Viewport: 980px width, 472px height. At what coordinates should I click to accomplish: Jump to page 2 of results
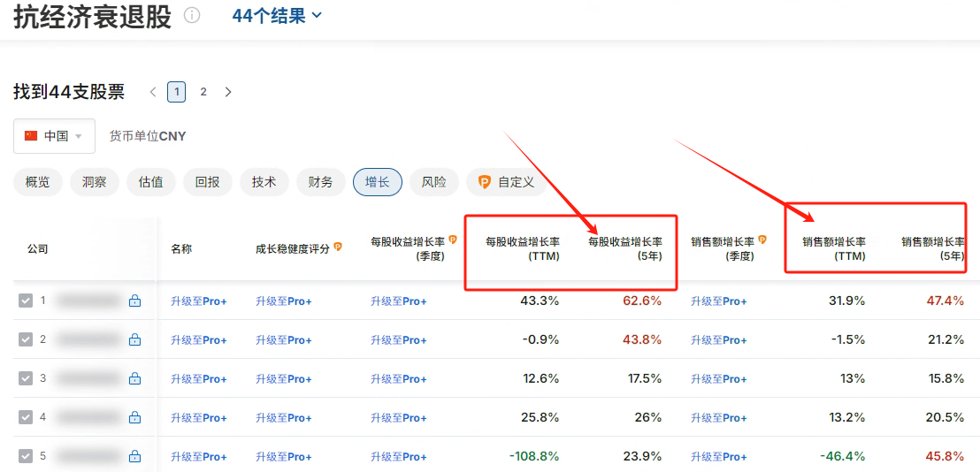point(203,92)
